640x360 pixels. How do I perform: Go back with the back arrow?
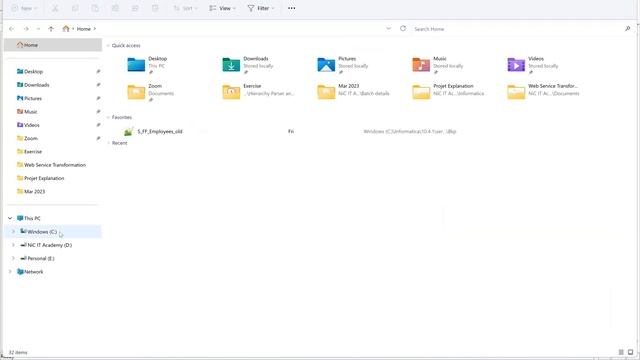[11, 29]
